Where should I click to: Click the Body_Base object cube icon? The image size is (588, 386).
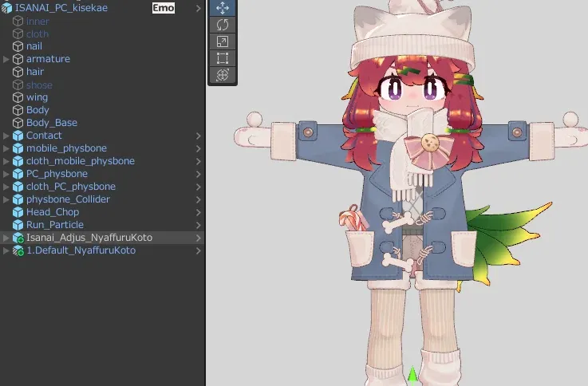pyautogui.click(x=18, y=123)
